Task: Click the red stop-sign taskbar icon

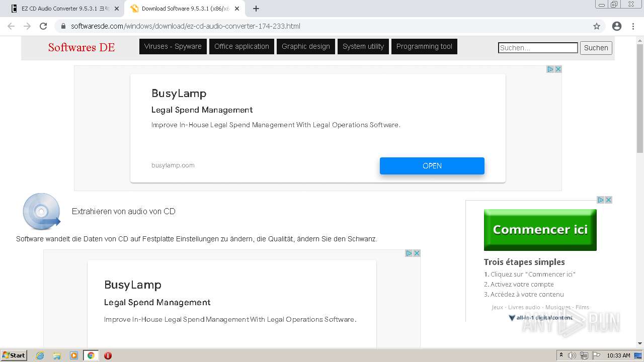Action: (x=108, y=355)
